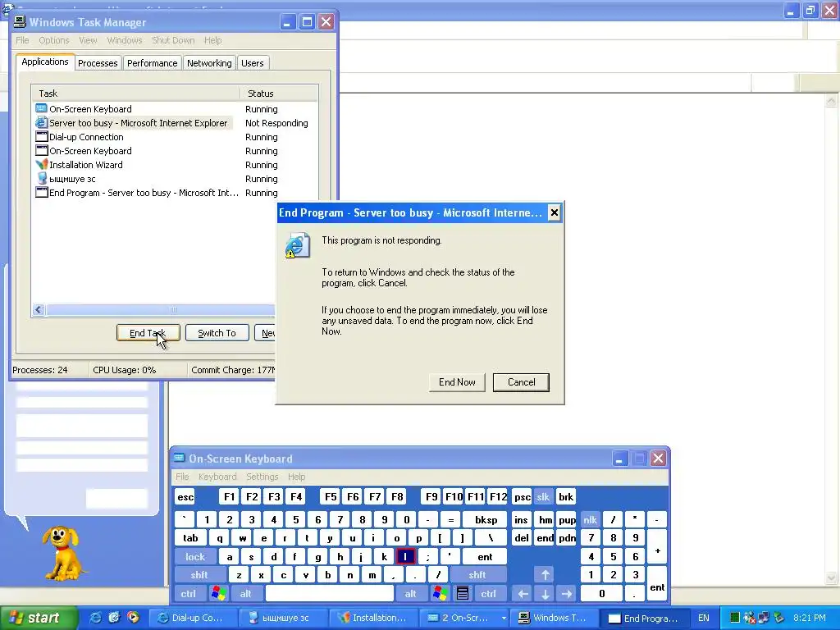Click the green Task Manager CPU tray icon
Screen dimensions: 840x630
[734, 618]
